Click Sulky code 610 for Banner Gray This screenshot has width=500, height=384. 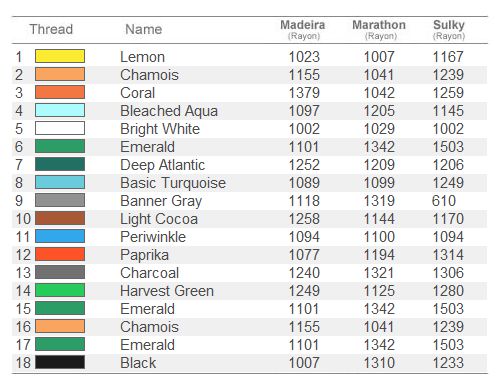444,201
